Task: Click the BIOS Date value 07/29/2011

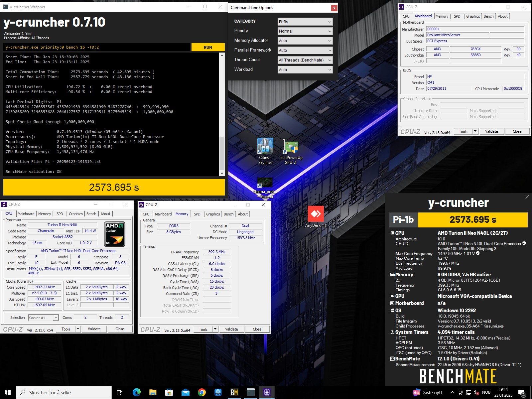Action: click(x=449, y=89)
